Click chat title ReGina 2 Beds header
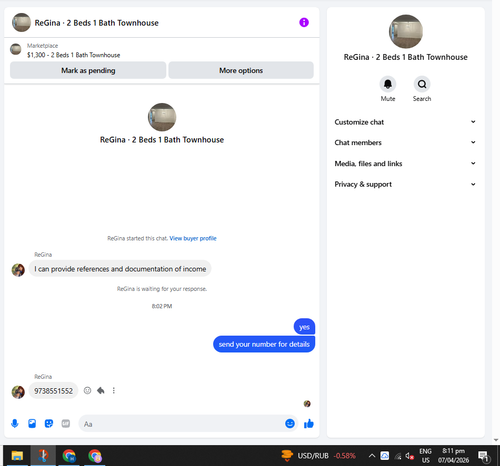The width and height of the screenshot is (500, 466). tap(97, 23)
